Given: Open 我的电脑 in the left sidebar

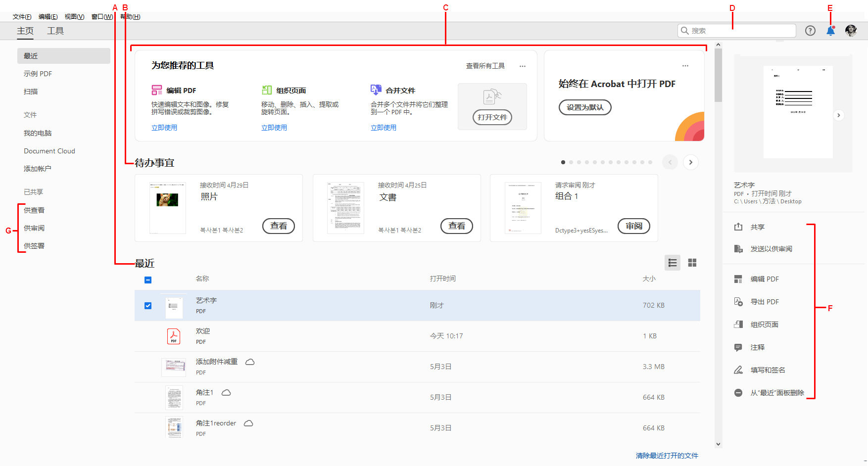Looking at the screenshot, I should (38, 133).
